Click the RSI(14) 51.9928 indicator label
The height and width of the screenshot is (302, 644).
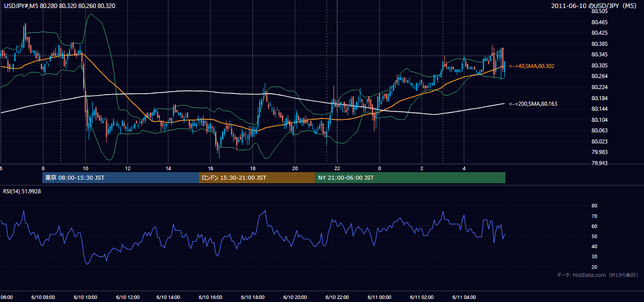(x=22, y=191)
